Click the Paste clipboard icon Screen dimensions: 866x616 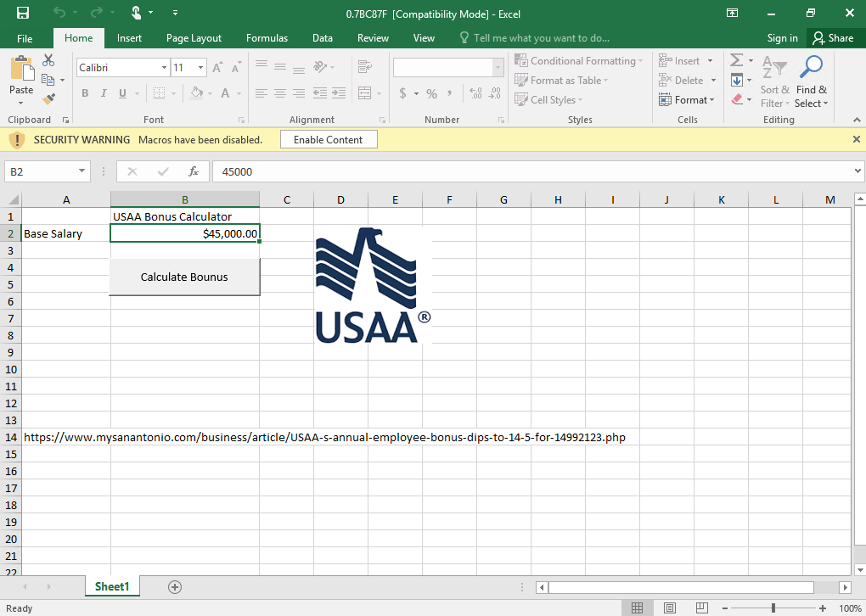point(22,68)
